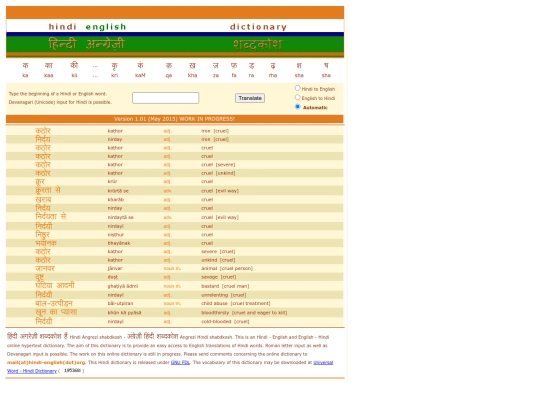Screen dimensions: 540x405
Task: Open the ख़ 'kha' letter index
Action: coord(193,69)
